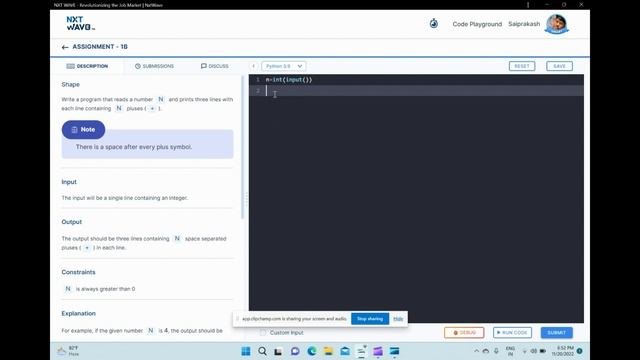The width and height of the screenshot is (640, 360).
Task: Click empty code line 2 in editor
Action: click(416, 91)
